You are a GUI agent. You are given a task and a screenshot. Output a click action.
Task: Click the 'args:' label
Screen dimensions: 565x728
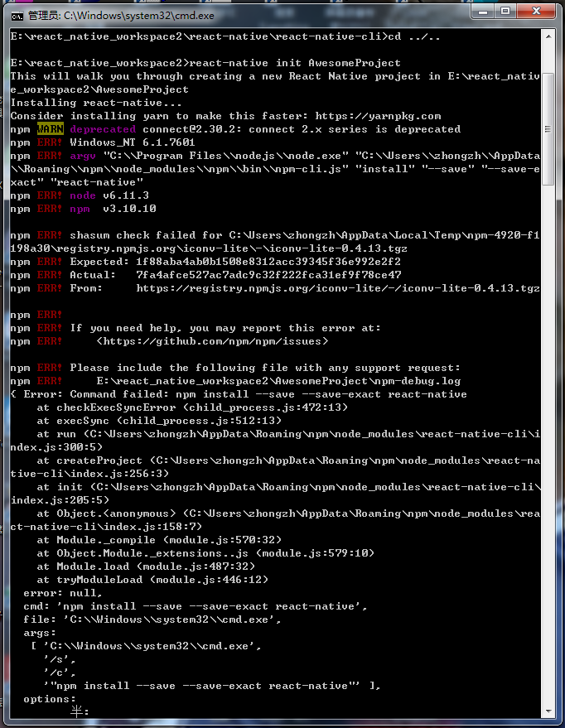[x=40, y=633]
